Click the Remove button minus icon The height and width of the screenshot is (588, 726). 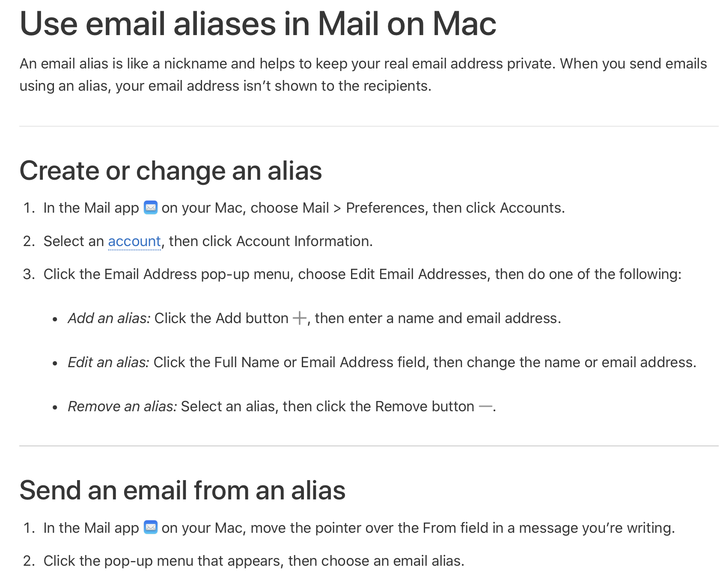485,406
